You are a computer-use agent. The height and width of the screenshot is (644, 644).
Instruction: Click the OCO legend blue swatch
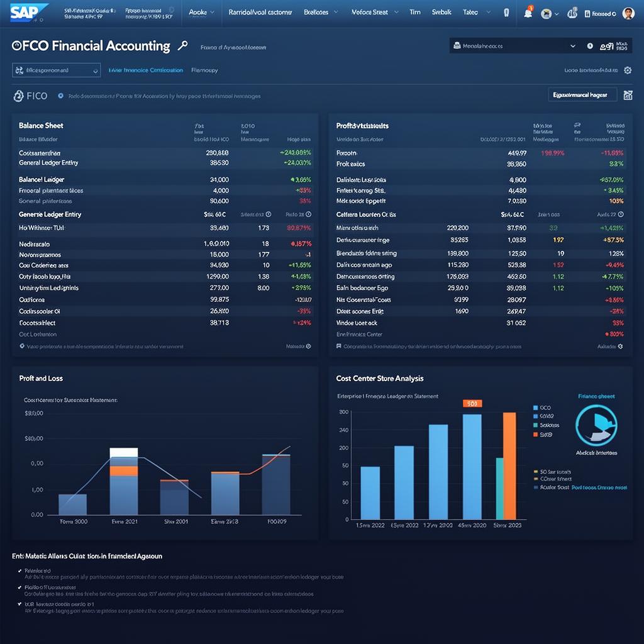pyautogui.click(x=536, y=408)
